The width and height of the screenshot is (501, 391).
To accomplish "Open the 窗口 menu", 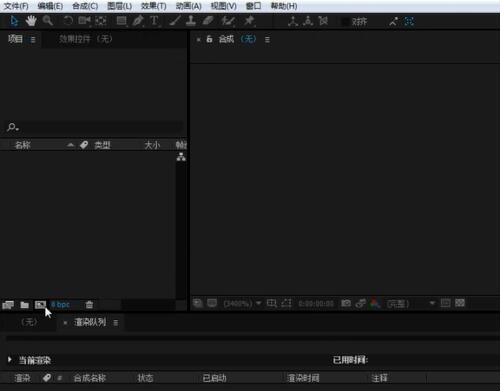I will click(x=253, y=6).
